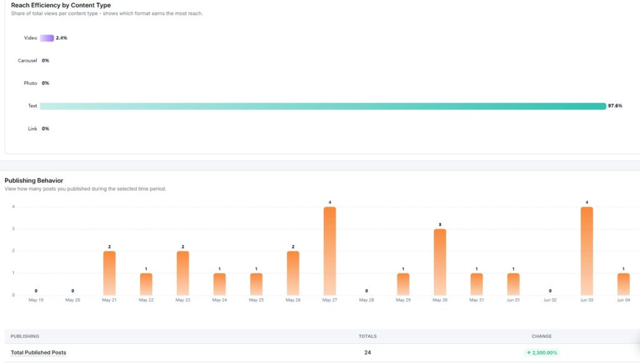Click the May 20 axis label
This screenshot has height=364, width=640.
tap(72, 300)
